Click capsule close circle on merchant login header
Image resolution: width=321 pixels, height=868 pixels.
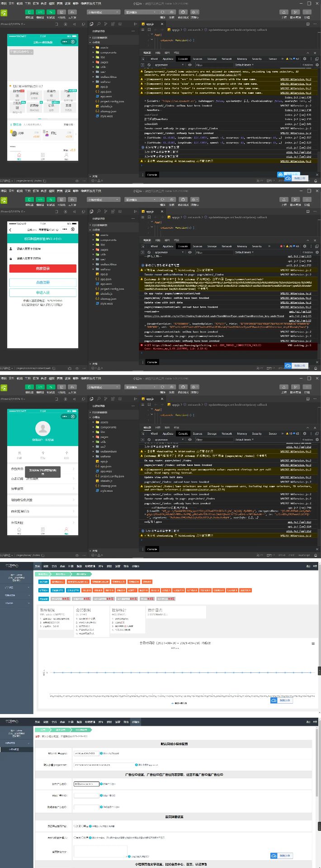pyautogui.click(x=73, y=230)
